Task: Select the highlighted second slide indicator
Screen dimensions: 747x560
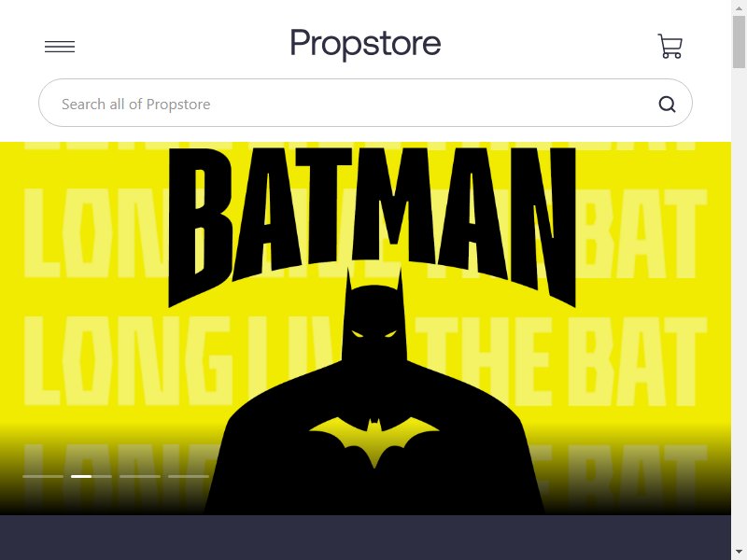Action: pos(92,476)
